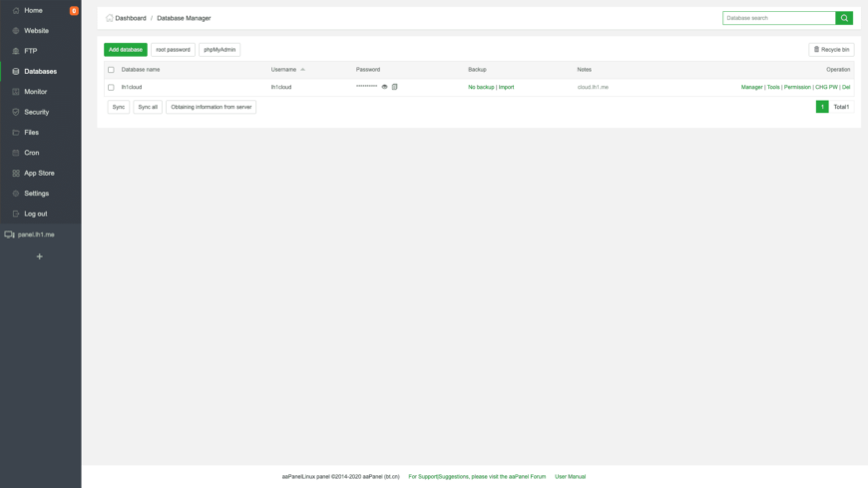The width and height of the screenshot is (868, 488).
Task: Sort by Username column arrow
Action: (x=302, y=70)
